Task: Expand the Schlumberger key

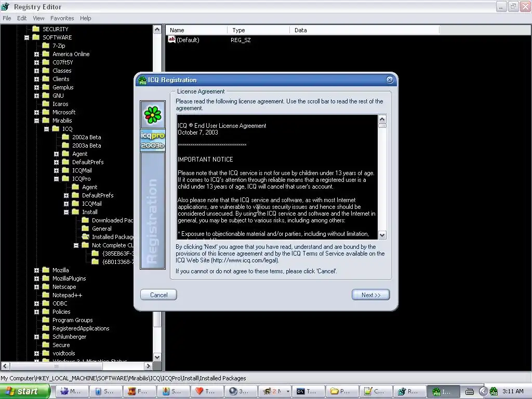Action: (37, 337)
